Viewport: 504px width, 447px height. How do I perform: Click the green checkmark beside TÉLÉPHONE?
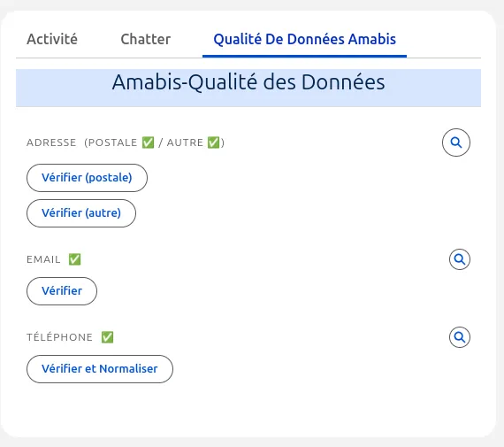point(107,337)
